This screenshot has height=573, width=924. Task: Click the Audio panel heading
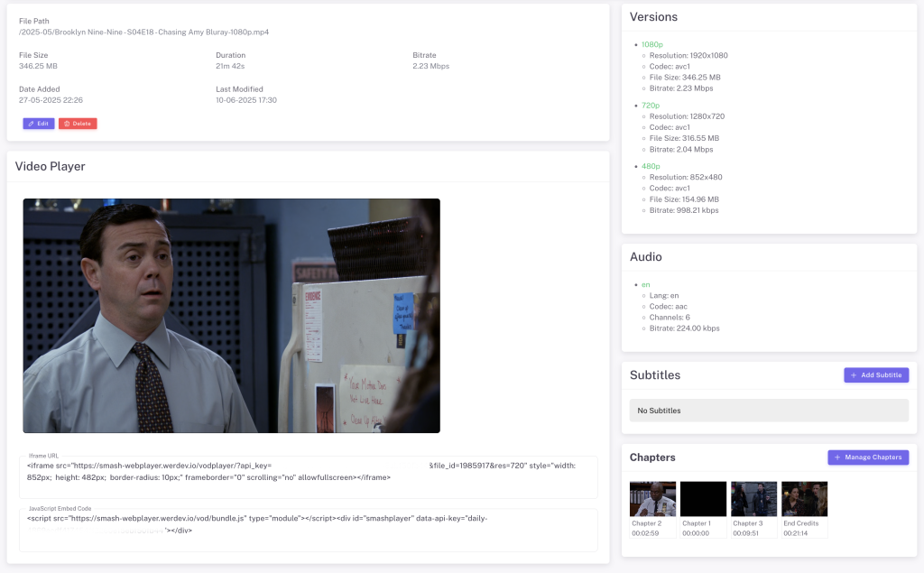(x=646, y=257)
